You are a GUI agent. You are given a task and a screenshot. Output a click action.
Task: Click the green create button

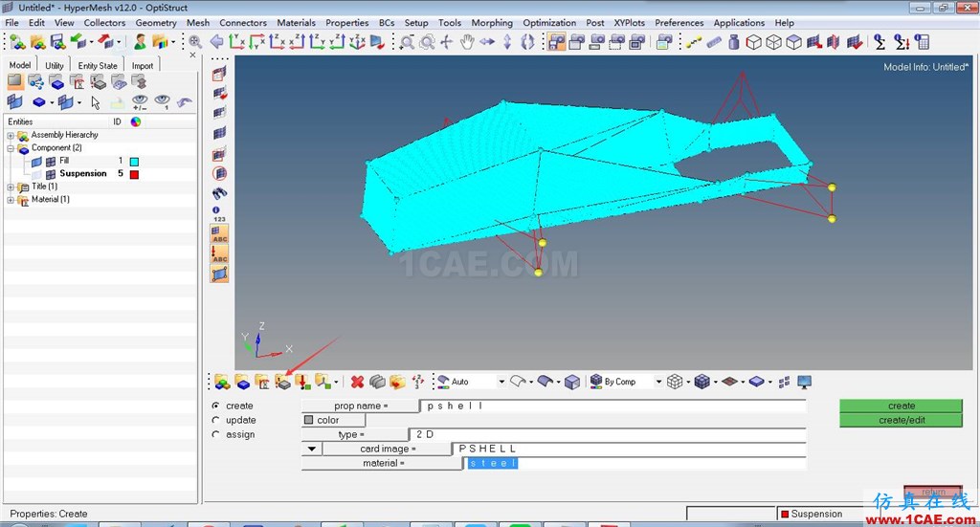pos(902,406)
